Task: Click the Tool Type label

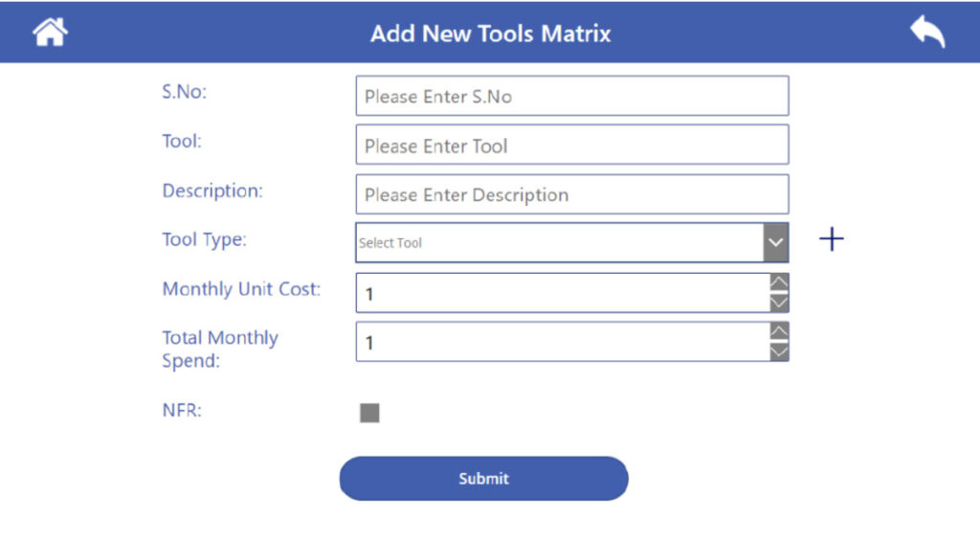Action: click(x=204, y=239)
